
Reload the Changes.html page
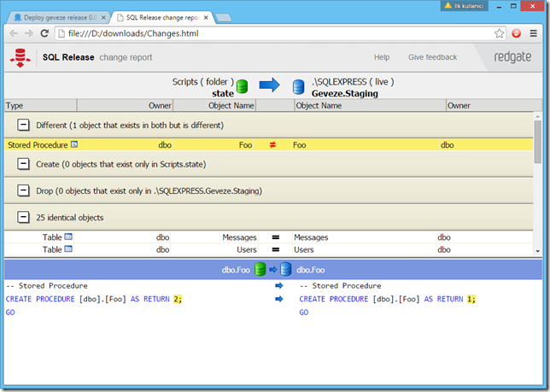pos(44,33)
